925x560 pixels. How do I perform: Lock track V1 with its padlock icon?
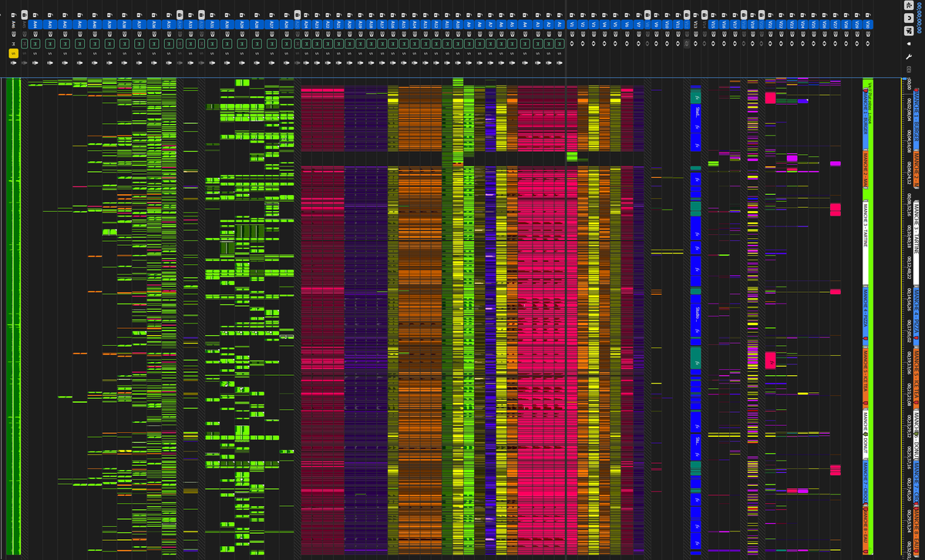pyautogui.click(x=572, y=15)
